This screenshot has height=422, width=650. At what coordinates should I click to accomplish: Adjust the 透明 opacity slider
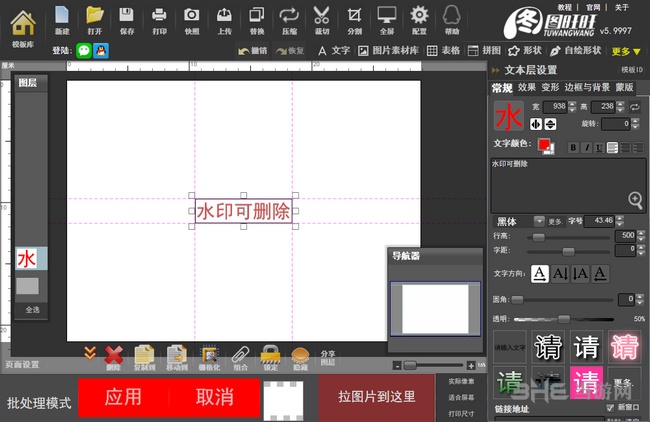coord(563,319)
